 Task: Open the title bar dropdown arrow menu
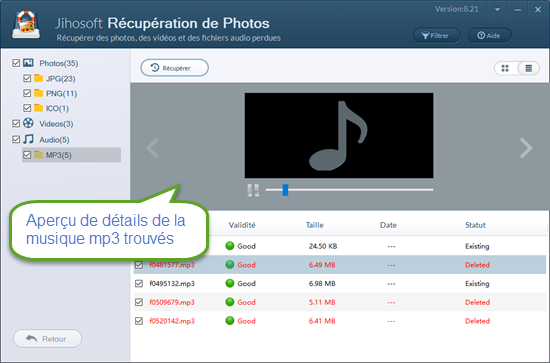(497, 10)
